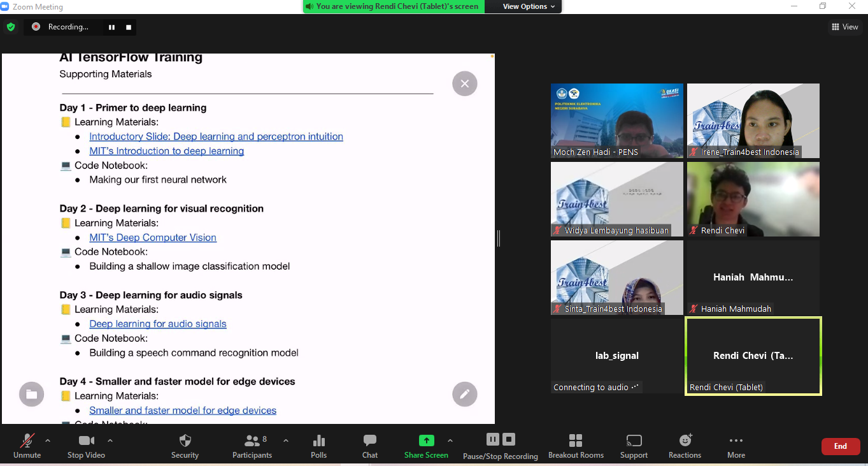Viewport: 868px width, 466px height.
Task: Click the red End button
Action: point(841,446)
